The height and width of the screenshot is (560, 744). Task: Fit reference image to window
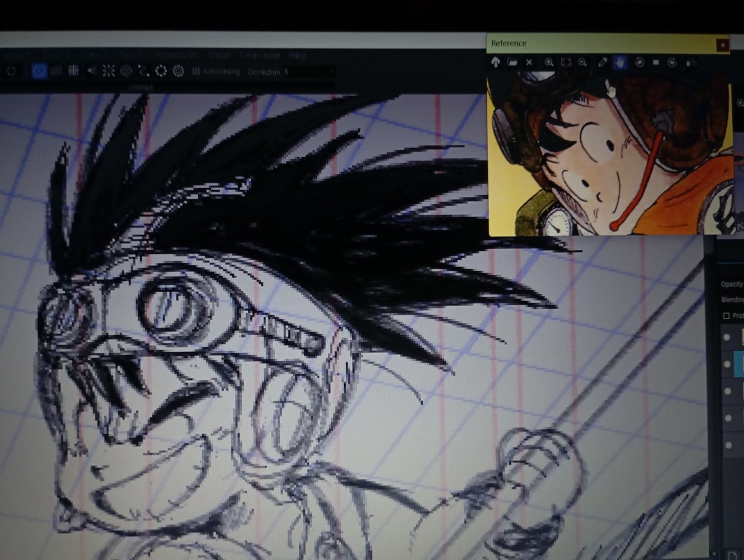tap(565, 62)
